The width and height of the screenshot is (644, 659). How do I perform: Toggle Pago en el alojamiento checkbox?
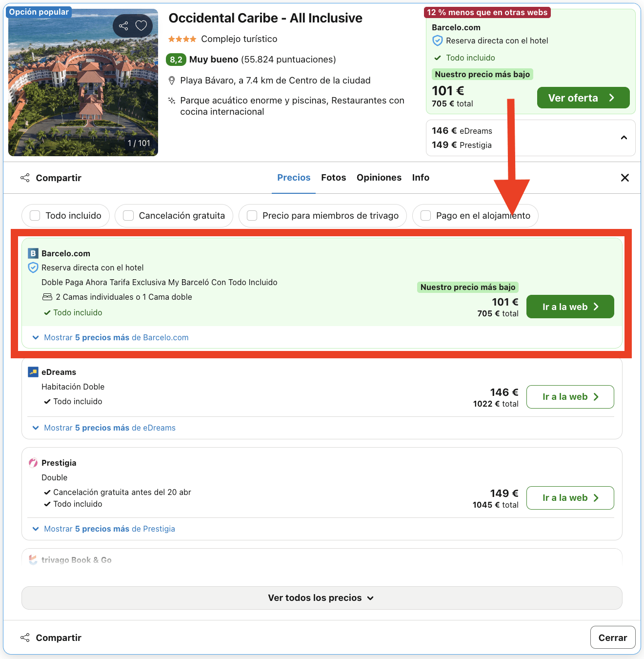[x=426, y=216]
